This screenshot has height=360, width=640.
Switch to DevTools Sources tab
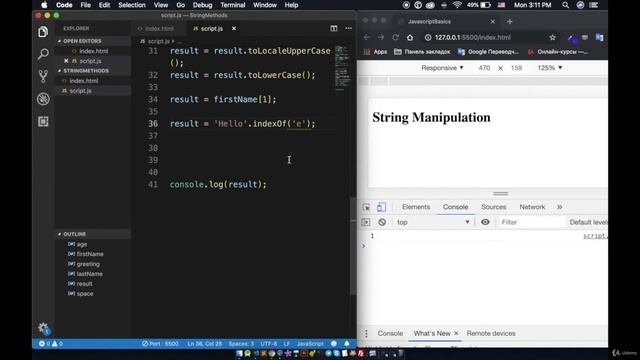point(493,207)
